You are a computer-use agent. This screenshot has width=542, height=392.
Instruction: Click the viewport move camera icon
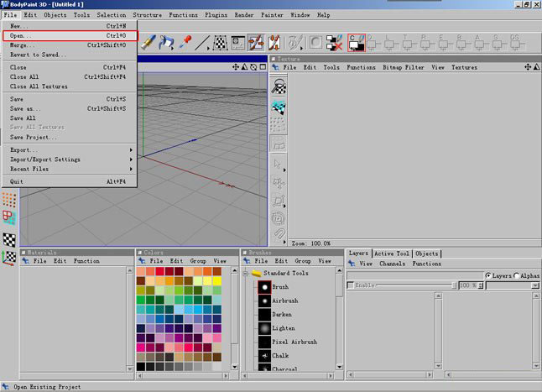point(236,67)
